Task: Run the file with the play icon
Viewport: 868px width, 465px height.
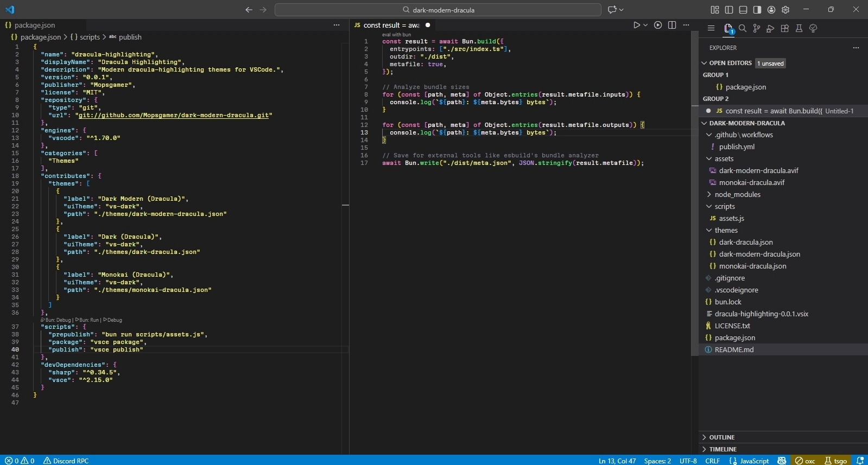Action: pos(637,25)
